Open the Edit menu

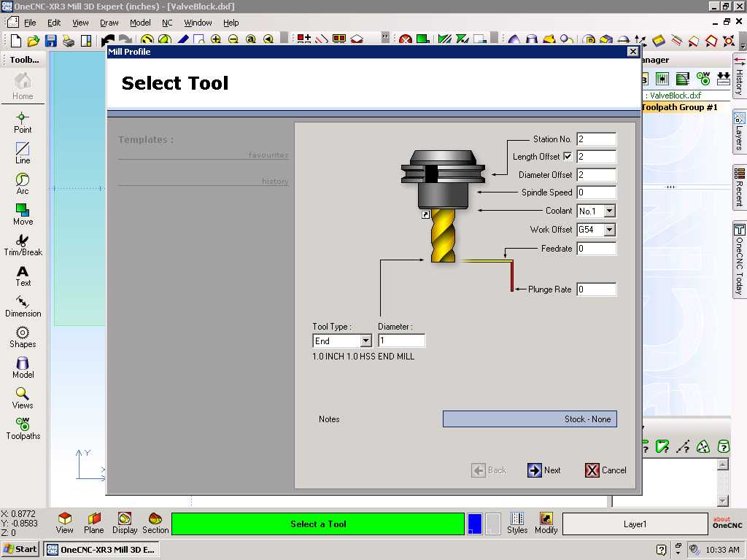pos(54,23)
